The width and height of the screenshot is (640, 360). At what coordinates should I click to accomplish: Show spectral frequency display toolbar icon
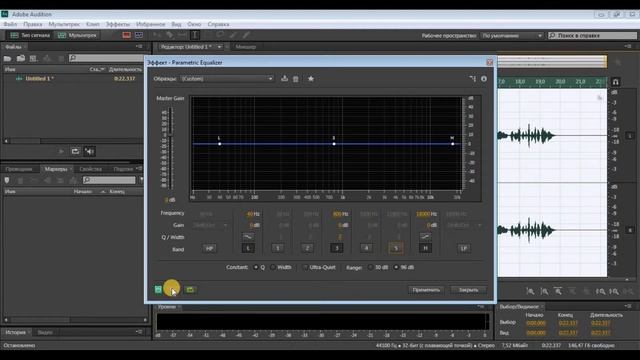pyautogui.click(x=127, y=35)
